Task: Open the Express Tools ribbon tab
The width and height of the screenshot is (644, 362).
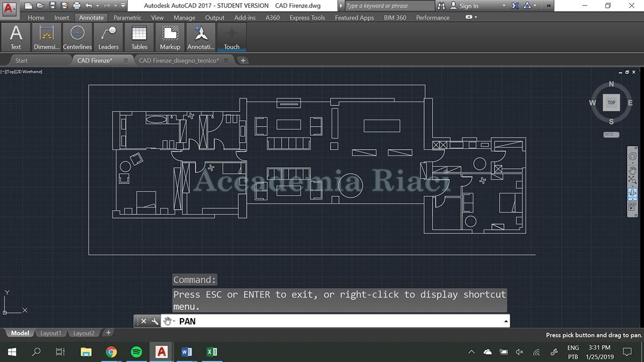Action: 307,18
